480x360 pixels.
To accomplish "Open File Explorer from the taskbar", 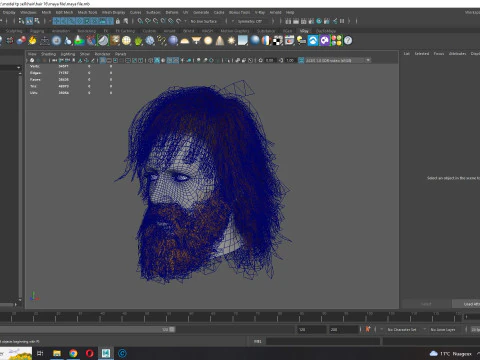I will (57, 353).
